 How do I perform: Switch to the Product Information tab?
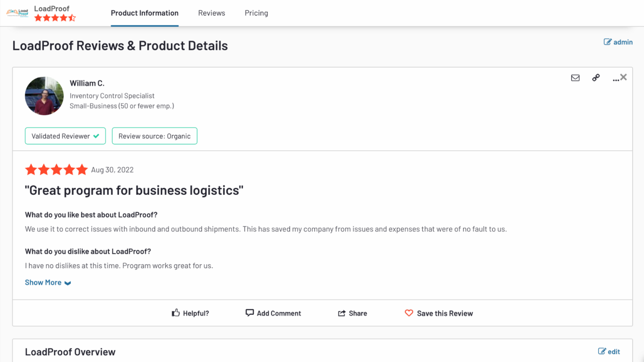pos(145,13)
